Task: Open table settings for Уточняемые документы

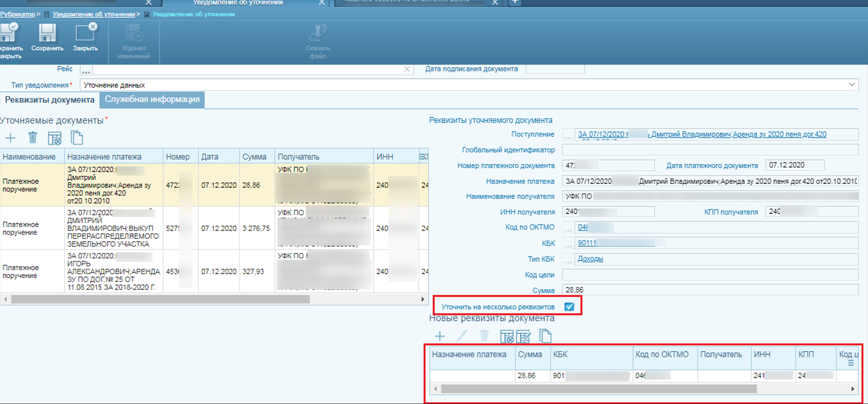Action: (x=55, y=138)
